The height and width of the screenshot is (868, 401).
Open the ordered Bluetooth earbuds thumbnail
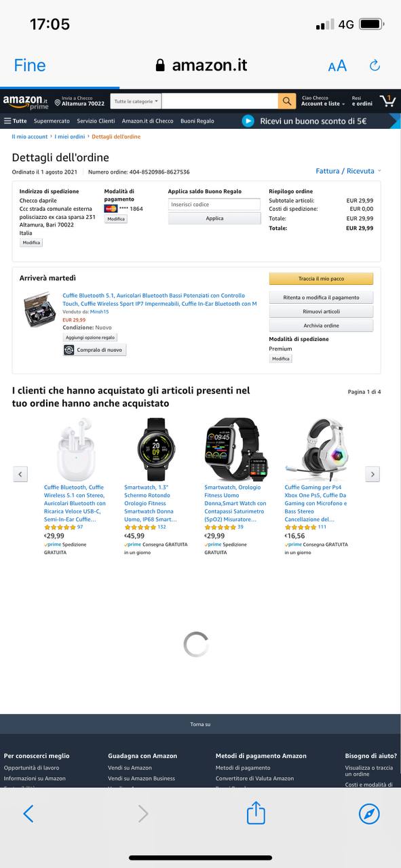[x=39, y=309]
